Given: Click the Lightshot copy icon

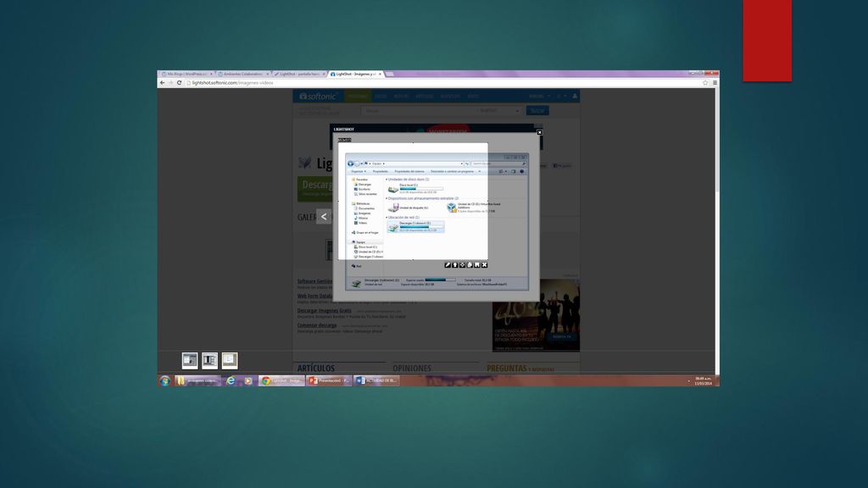Looking at the screenshot, I should point(470,265).
